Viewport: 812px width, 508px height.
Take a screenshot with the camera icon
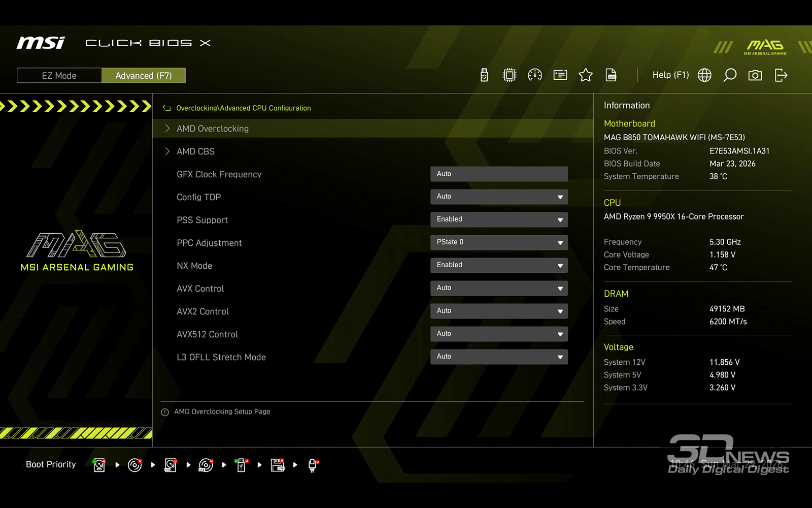tap(755, 75)
